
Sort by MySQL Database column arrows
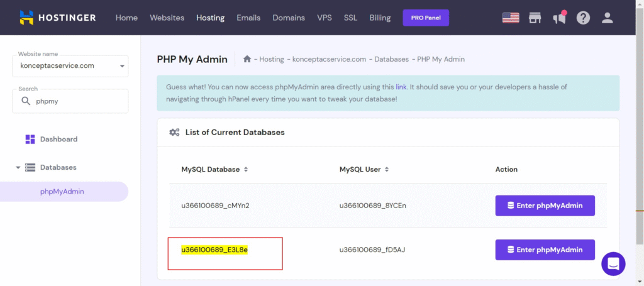coord(246,170)
